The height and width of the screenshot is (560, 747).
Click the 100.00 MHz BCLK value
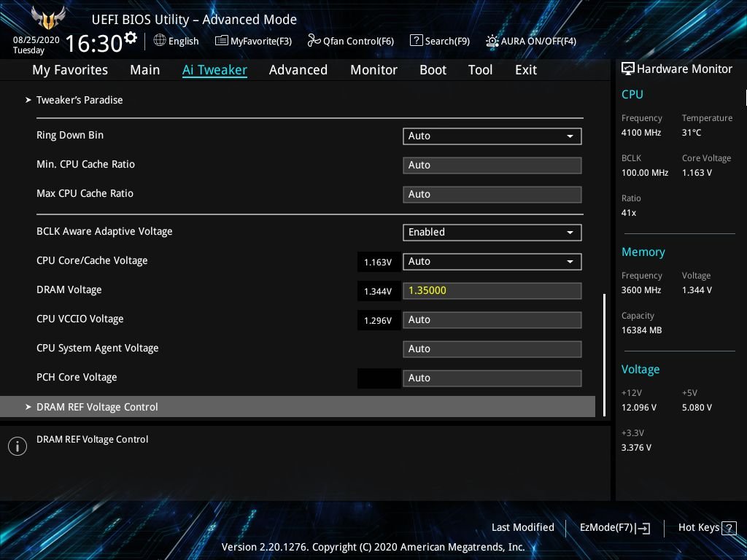pos(645,173)
